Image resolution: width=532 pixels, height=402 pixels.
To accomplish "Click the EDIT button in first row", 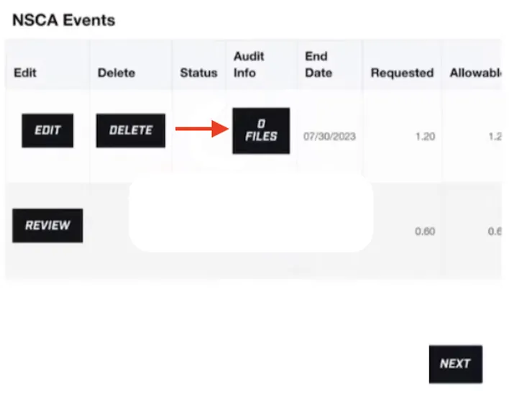I will (x=47, y=131).
